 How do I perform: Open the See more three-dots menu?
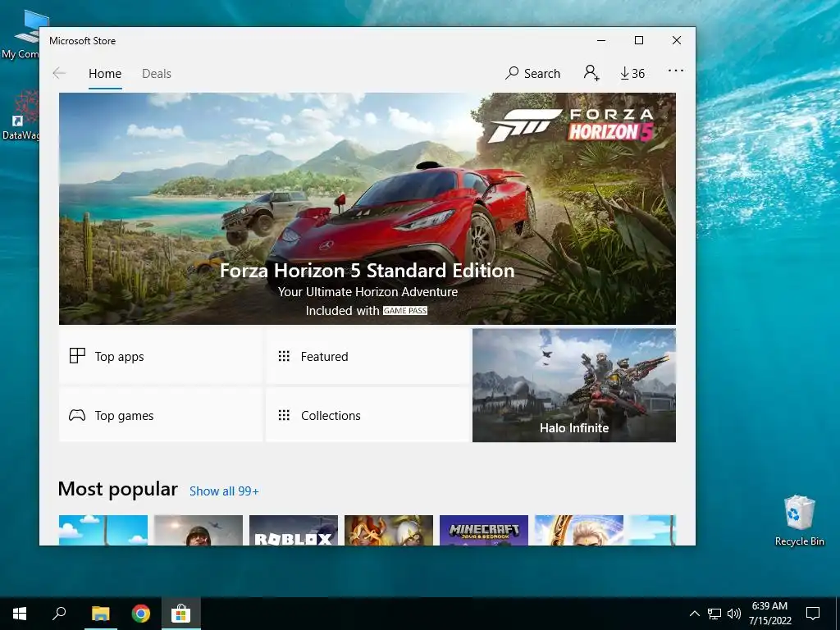[x=676, y=71]
